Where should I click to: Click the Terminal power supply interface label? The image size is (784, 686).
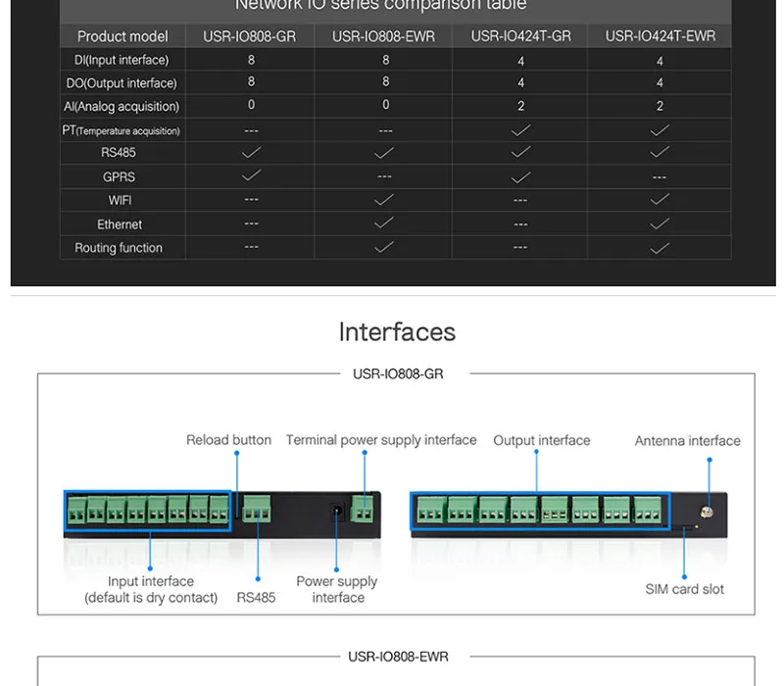[381, 440]
